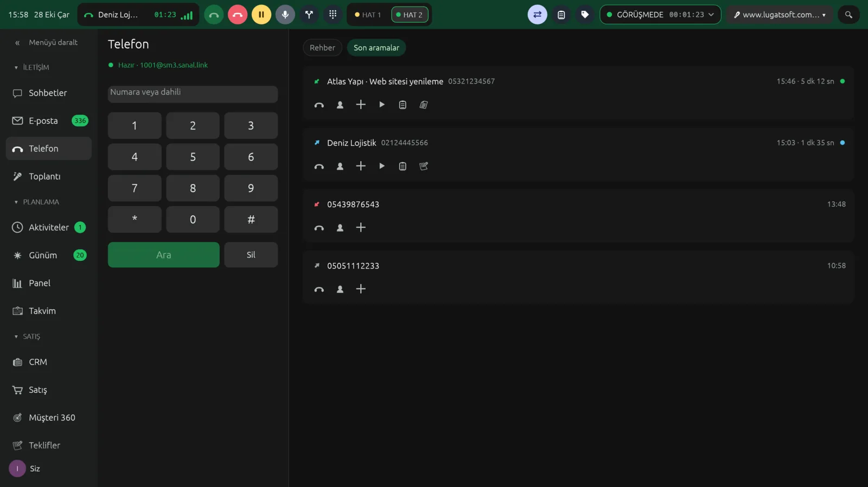Click the Numara veya dahili field
This screenshot has width=868, height=487.
pos(193,93)
